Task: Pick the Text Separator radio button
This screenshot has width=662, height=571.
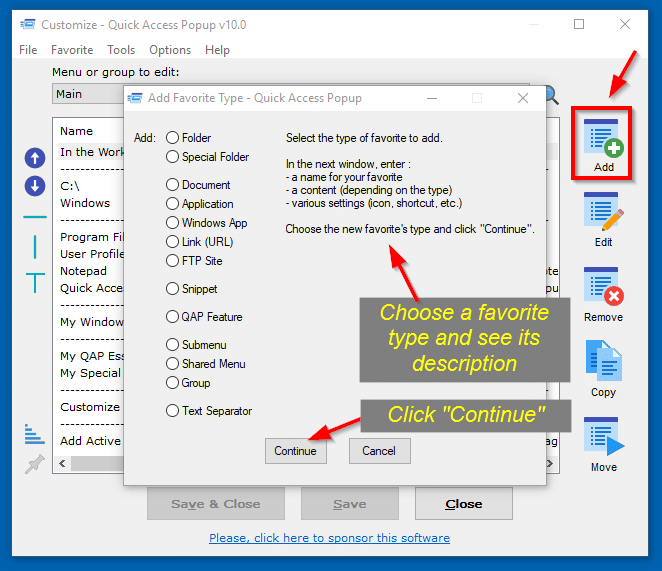Action: [x=173, y=411]
